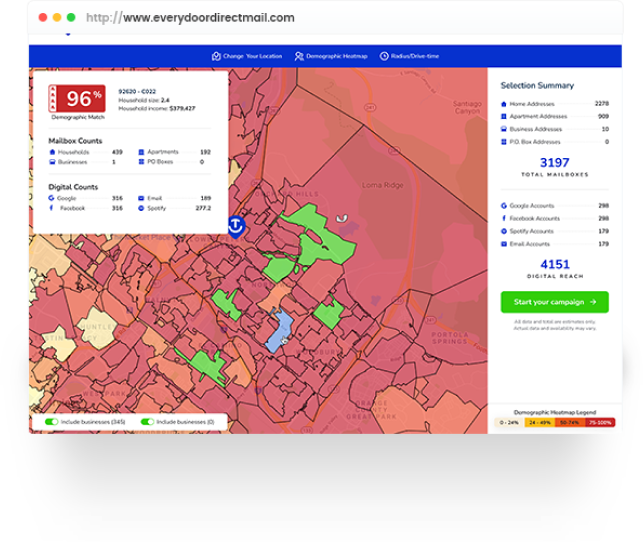Click the Home Addresses count 2278
Viewport: 643px width, 542px height.
click(x=602, y=104)
